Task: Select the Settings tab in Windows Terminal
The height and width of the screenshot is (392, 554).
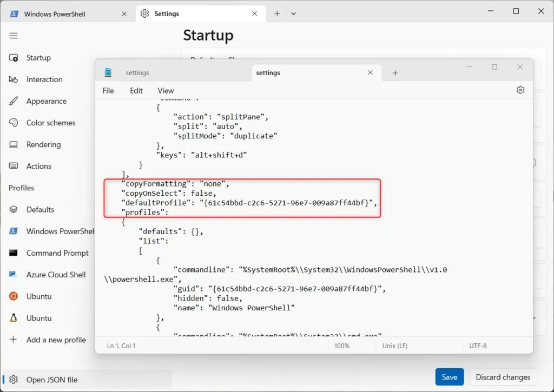Action: tap(201, 14)
